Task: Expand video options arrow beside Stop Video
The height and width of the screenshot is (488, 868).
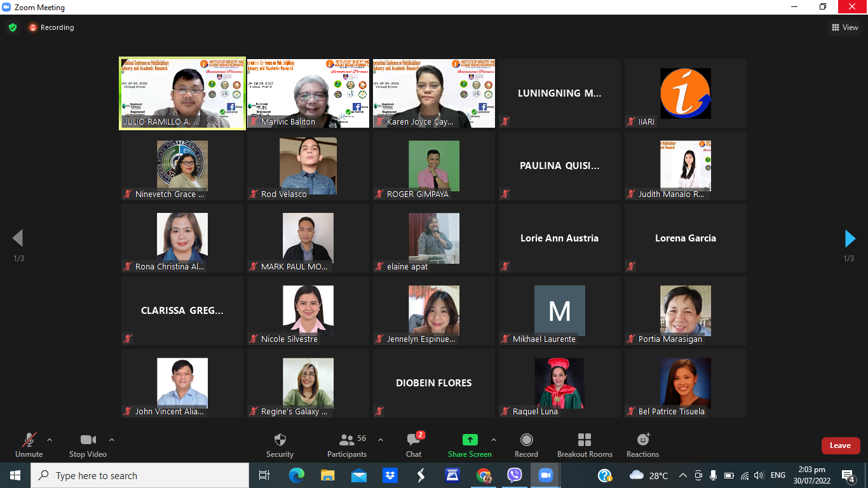Action: click(x=112, y=440)
